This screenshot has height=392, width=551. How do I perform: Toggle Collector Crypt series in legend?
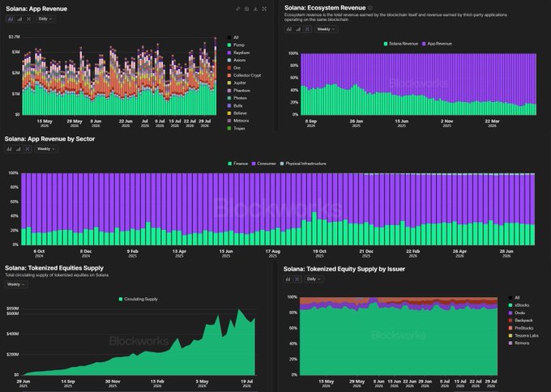click(x=244, y=75)
